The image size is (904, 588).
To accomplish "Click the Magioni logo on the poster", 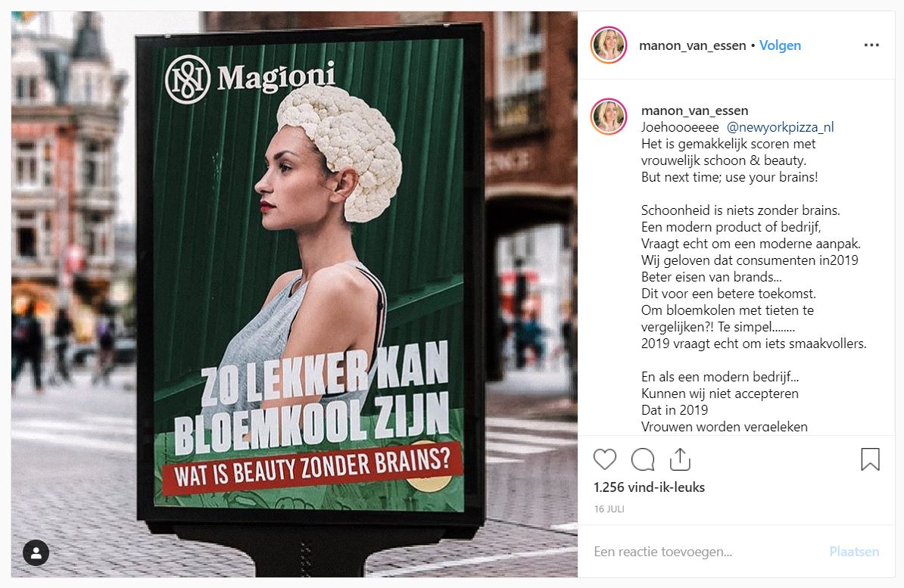I will pos(250,79).
